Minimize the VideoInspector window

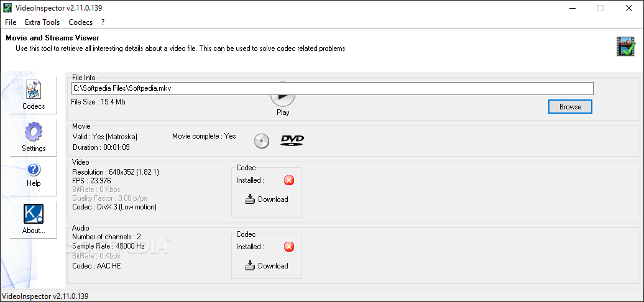[572, 8]
